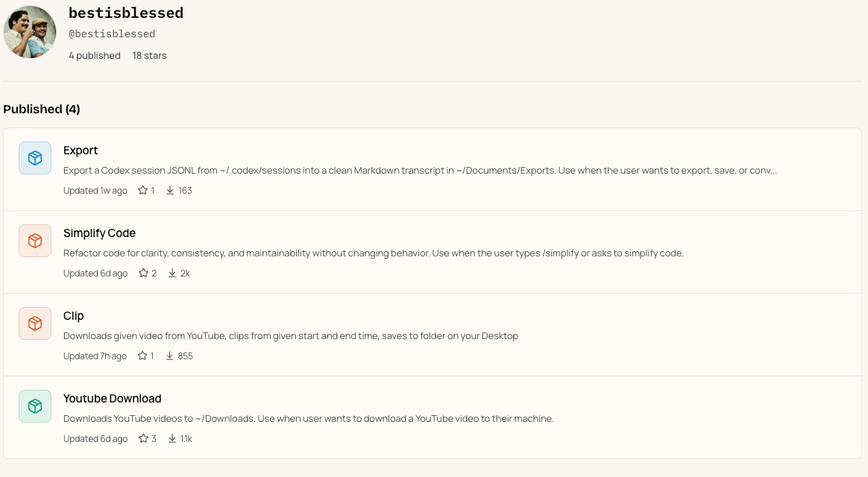868x477 pixels.
Task: Click "Updated 6d ago" in the Simplify Code row
Action: coord(95,273)
